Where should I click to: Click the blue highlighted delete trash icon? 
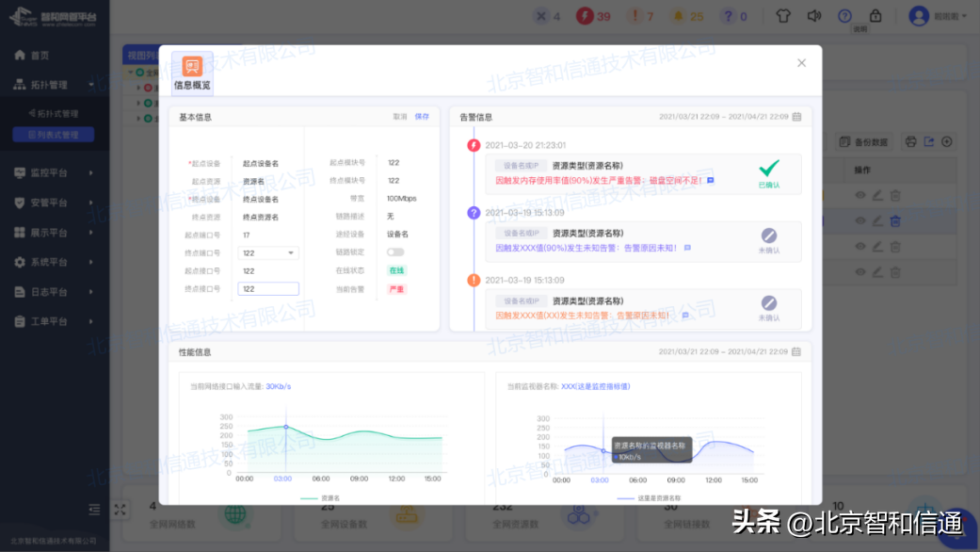tap(894, 220)
